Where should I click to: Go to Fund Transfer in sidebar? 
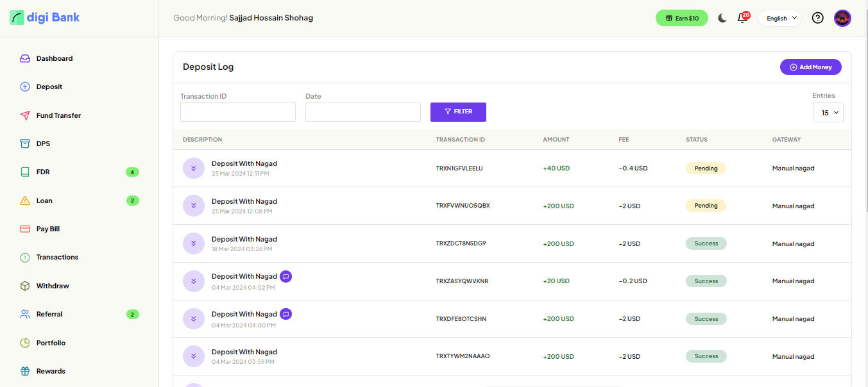pyautogui.click(x=58, y=115)
